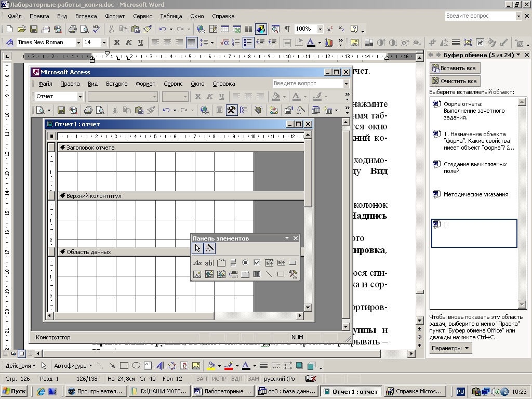Click Fill Color bucket on Drawing toolbar
This screenshot has height=399, width=532.
click(211, 366)
